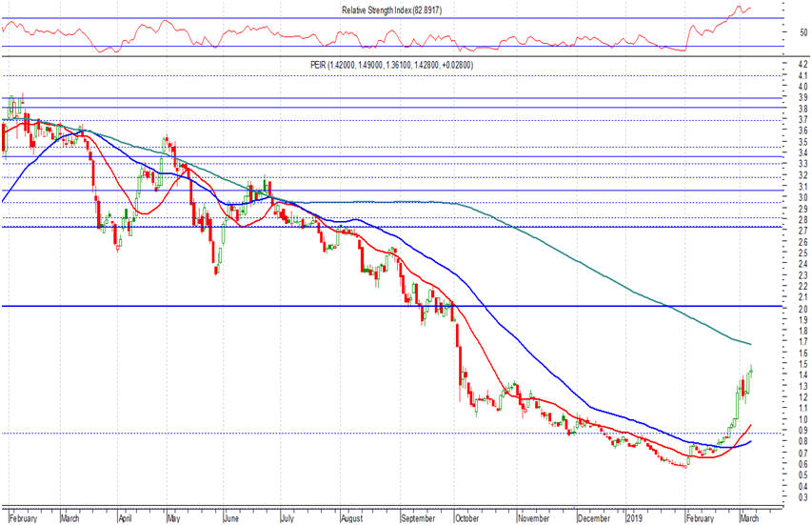Click the teal long-term moving average's right end
This screenshot has width=812, height=525.
coord(749,343)
